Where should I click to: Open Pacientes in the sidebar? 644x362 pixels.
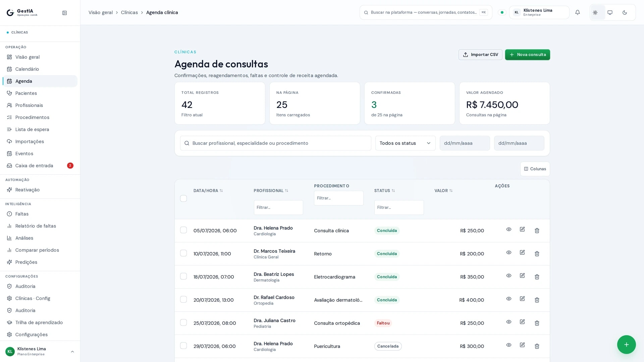point(40,93)
